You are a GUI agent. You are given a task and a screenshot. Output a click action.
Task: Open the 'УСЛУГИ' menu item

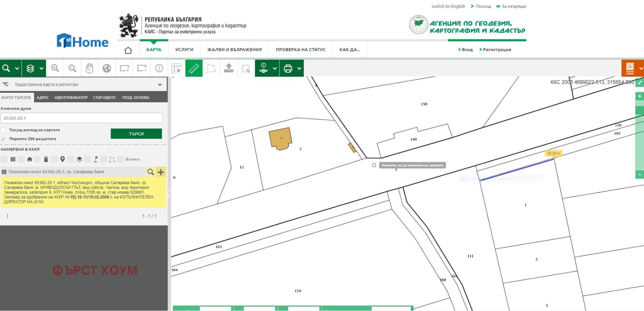tap(184, 50)
